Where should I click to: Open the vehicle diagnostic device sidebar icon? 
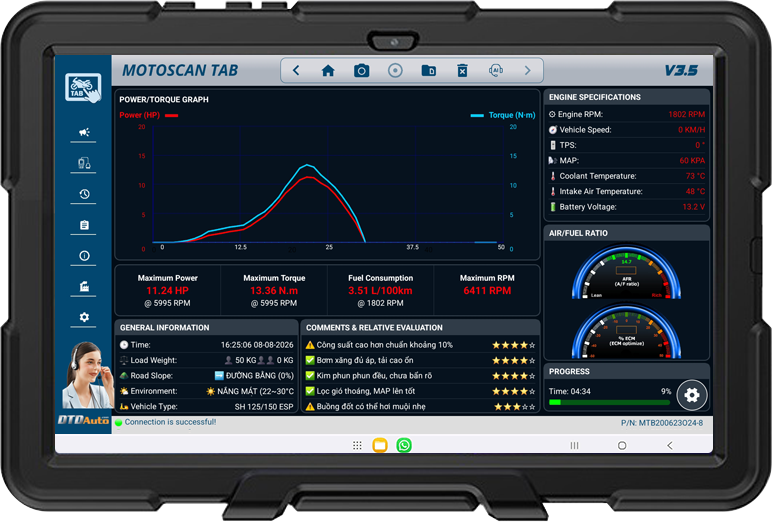point(84,163)
